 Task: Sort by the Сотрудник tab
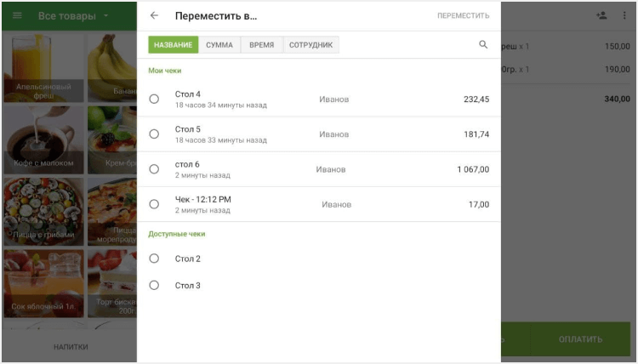point(311,45)
